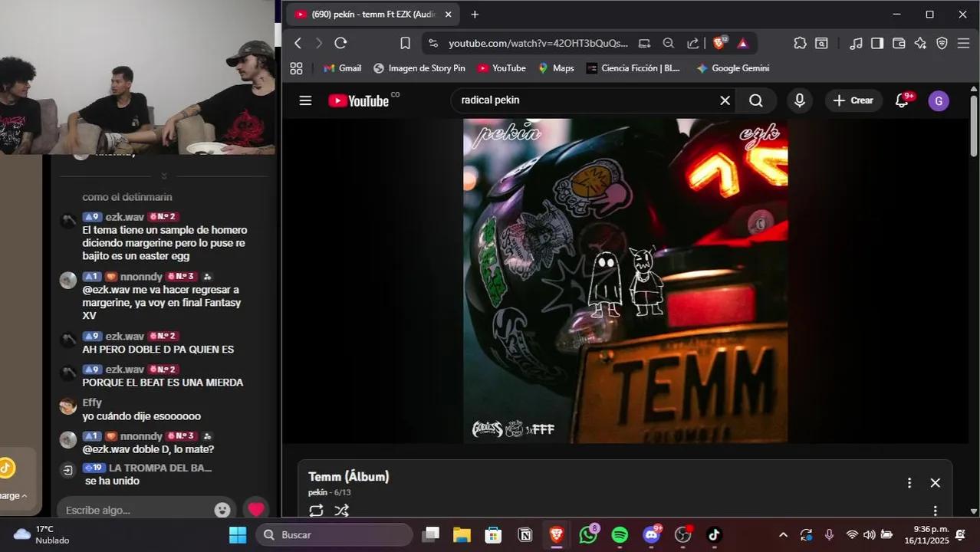This screenshot has height=552, width=980.
Task: Close the pekín - temm Ft EZK tab
Action: [x=449, y=15]
